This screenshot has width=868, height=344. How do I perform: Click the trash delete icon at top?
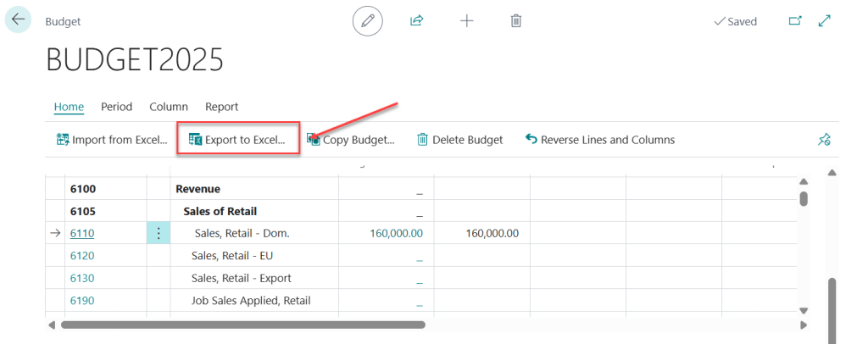point(516,21)
